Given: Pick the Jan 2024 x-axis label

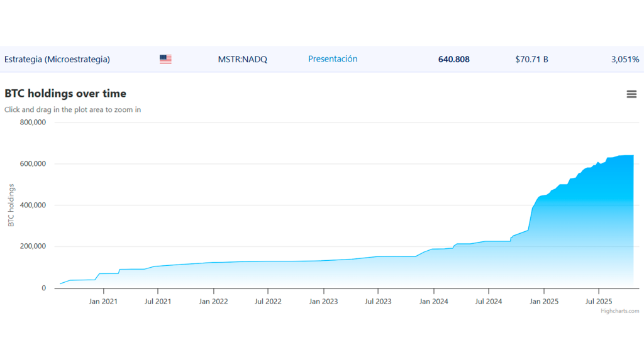Looking at the screenshot, I should coord(433,302).
